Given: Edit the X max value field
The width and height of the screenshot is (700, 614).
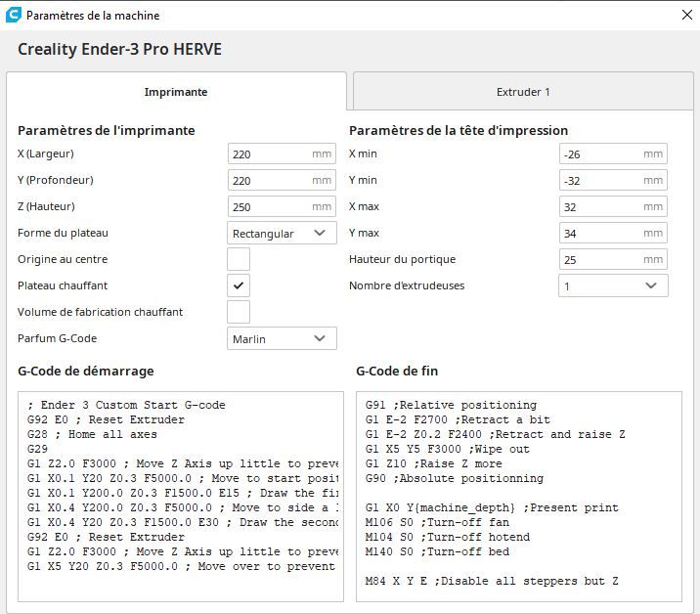Looking at the screenshot, I should tap(613, 206).
